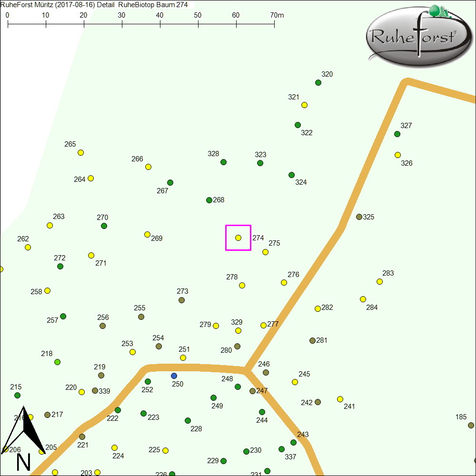The height and width of the screenshot is (476, 476).
Task: Click the green tree marker 320
Action: 318,83
